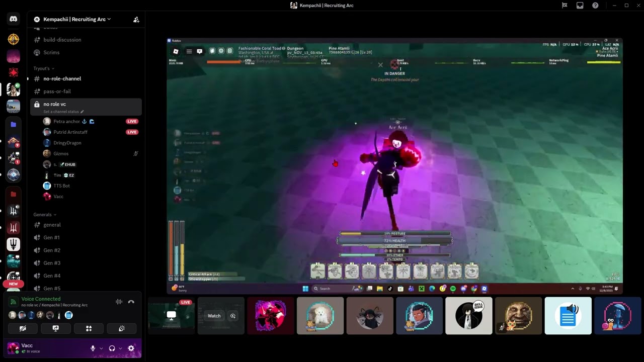This screenshot has width=644, height=362.
Task: Open Petra anchor in the voice list
Action: click(x=91, y=121)
